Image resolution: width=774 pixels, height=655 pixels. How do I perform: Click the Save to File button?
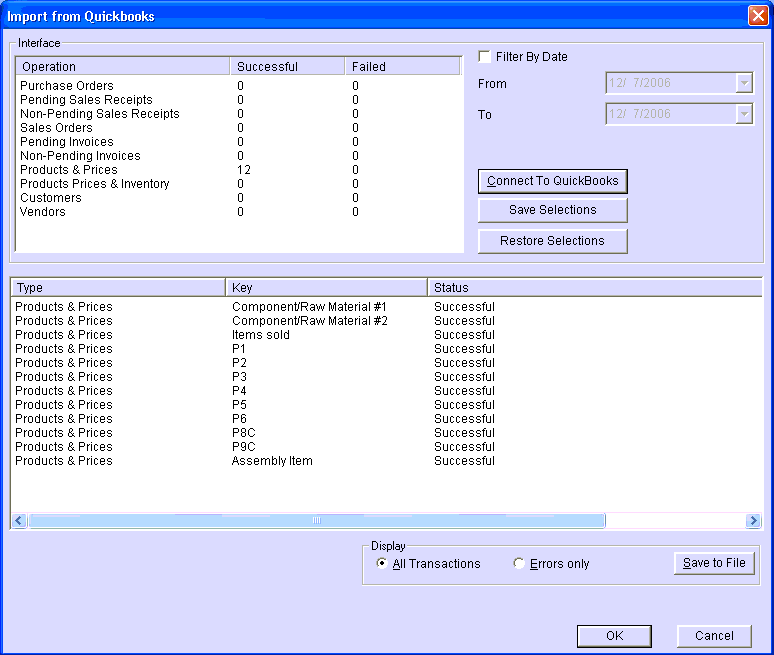(x=714, y=563)
